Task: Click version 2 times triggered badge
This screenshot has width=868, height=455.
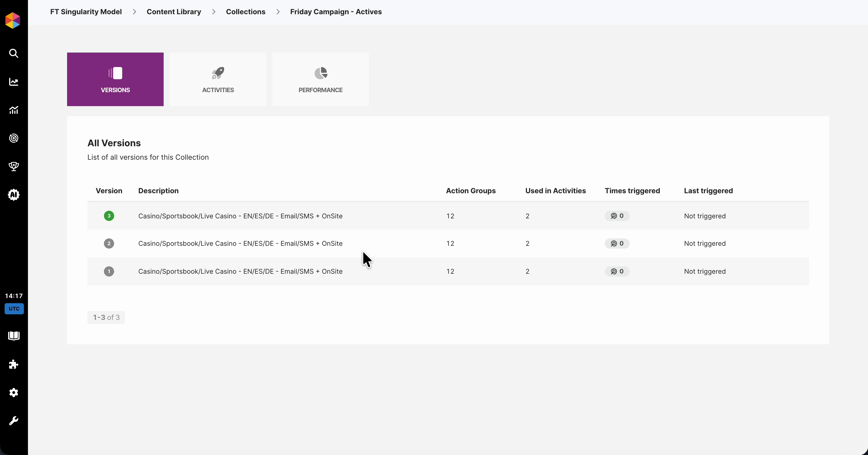Action: 617,243
